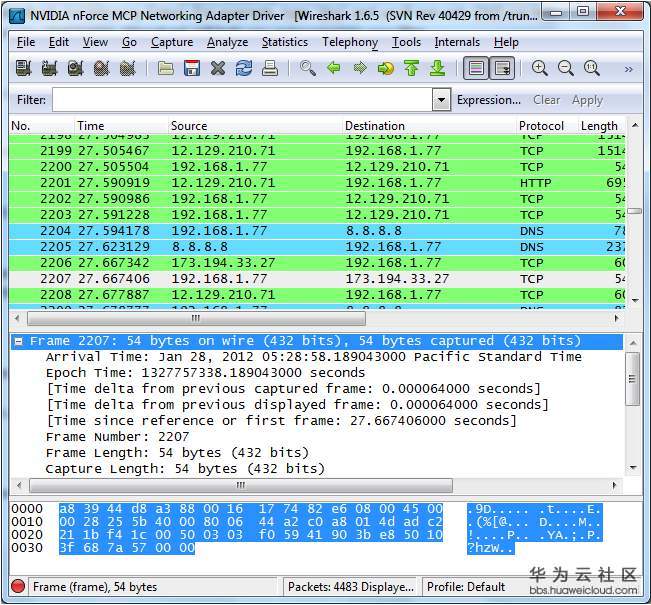Click the red capture status indicator icon
The height and width of the screenshot is (605, 651).
pyautogui.click(x=18, y=586)
